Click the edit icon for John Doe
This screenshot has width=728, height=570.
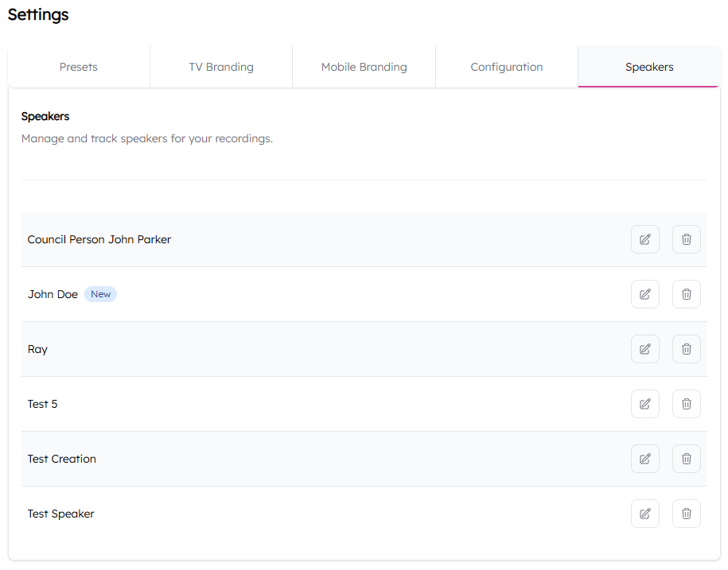coord(645,294)
